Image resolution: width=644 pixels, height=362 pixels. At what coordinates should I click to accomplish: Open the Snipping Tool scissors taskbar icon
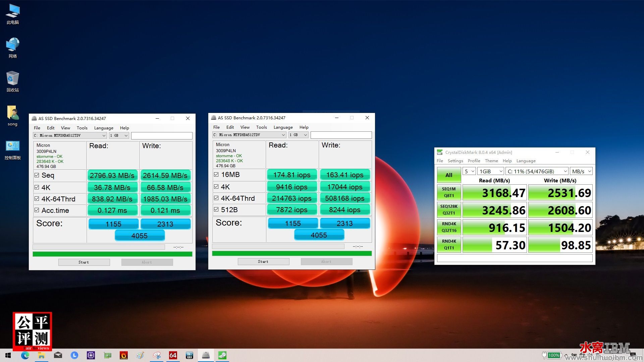[157, 355]
